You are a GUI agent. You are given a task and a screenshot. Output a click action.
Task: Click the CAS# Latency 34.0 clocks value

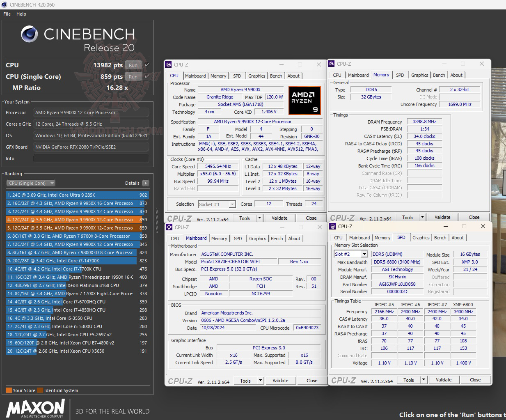424,136
